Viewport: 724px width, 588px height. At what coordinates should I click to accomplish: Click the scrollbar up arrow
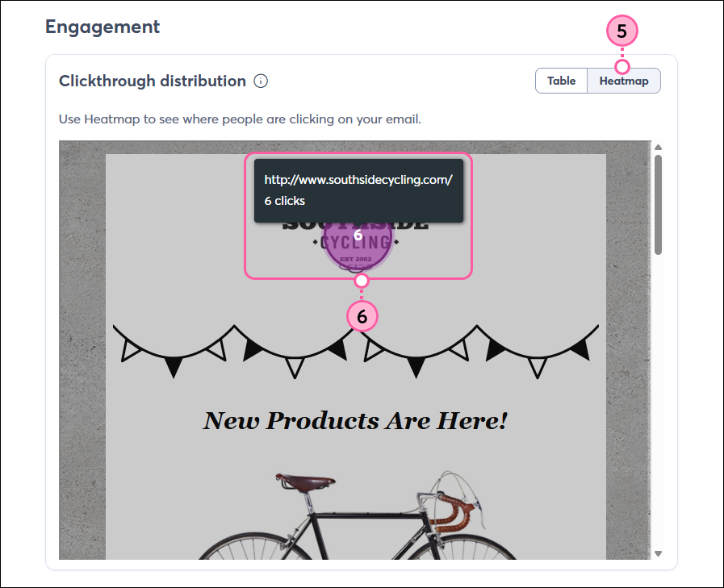[659, 148]
